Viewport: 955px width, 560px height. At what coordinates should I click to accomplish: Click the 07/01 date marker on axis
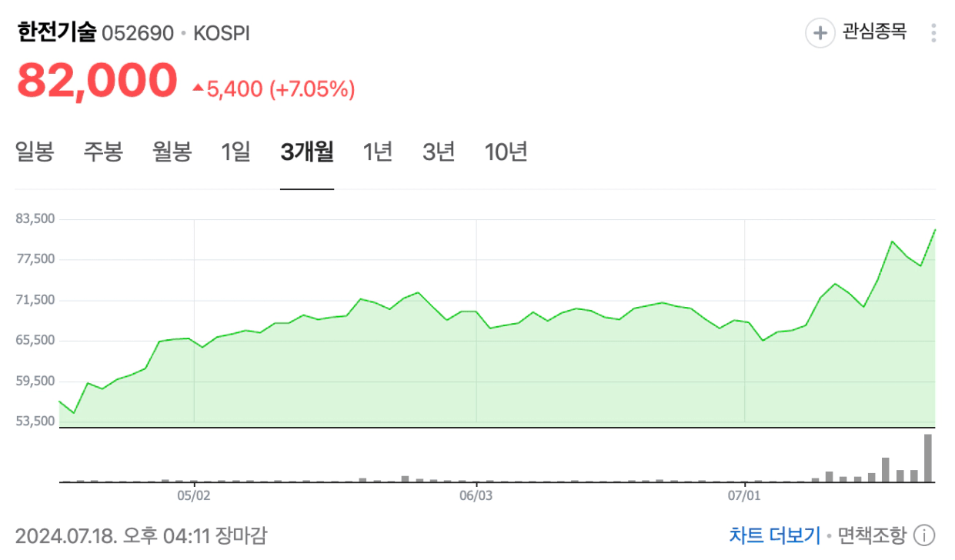coord(744,496)
